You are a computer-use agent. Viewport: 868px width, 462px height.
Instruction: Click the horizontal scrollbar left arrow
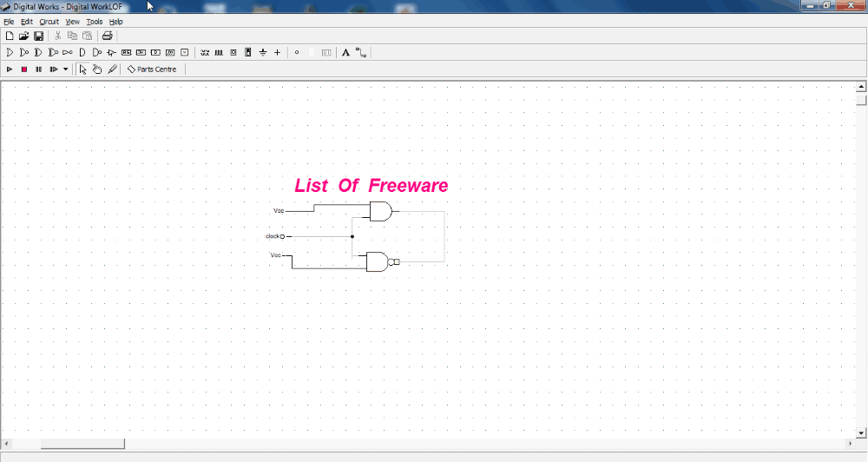click(6, 444)
